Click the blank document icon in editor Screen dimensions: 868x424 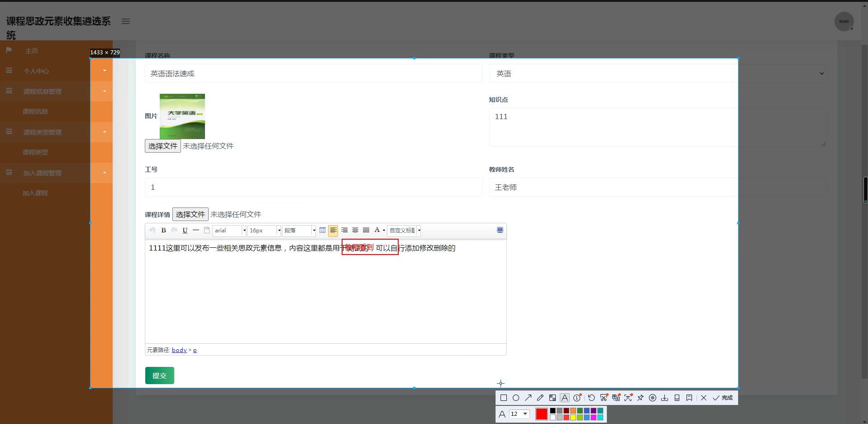(207, 230)
